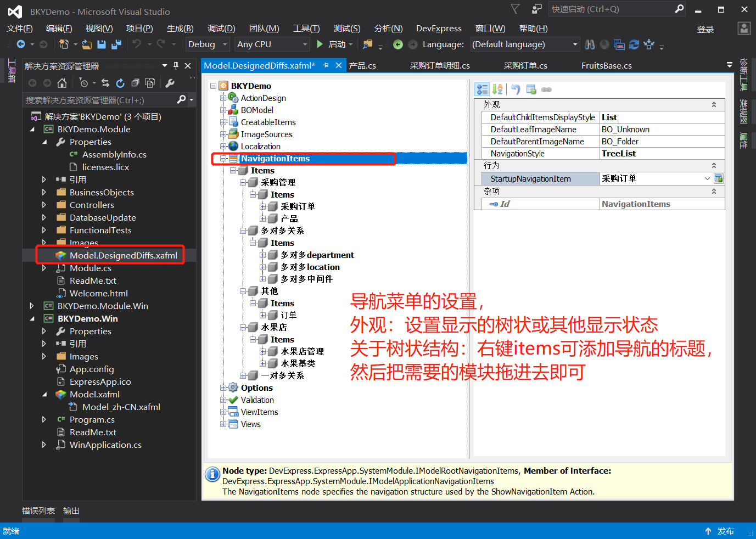Click the account avatar icon near 登录
756x539 pixels.
(744, 29)
